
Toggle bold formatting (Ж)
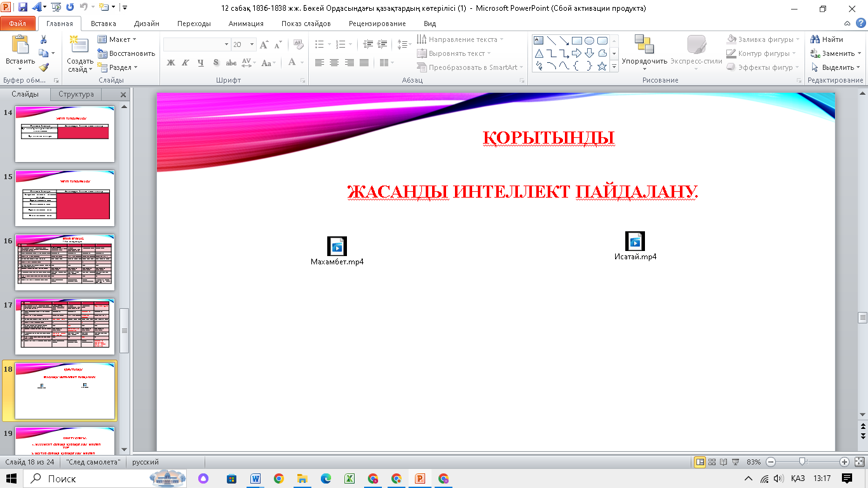tap(170, 63)
